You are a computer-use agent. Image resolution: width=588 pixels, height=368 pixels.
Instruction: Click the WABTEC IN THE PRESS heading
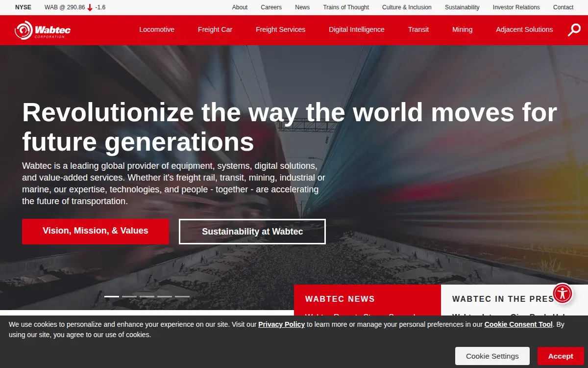506,299
